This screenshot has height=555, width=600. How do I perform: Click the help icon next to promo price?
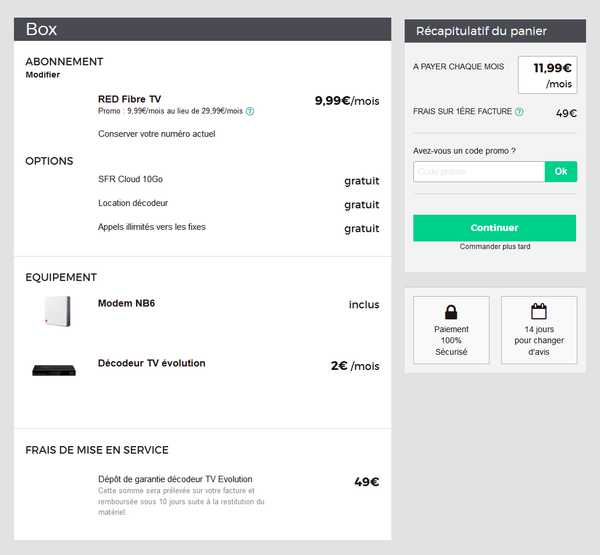[250, 111]
